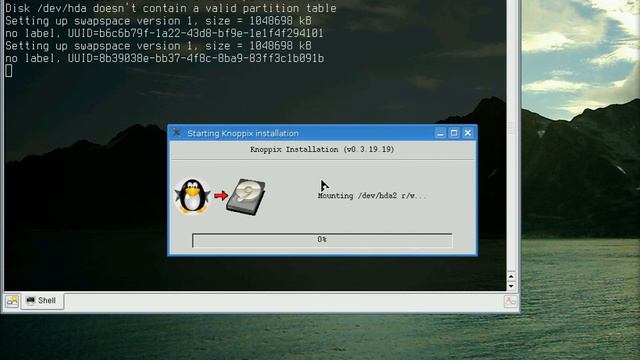Close the Starting Knoppix installation window
This screenshot has height=360, width=640.
468,133
